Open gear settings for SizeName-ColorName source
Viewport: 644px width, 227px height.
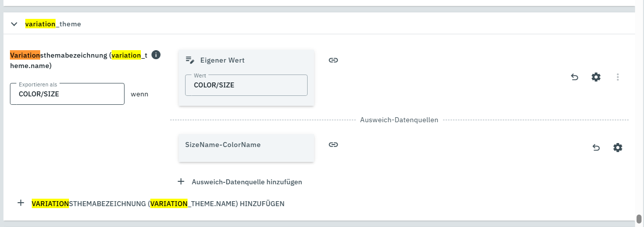[618, 148]
